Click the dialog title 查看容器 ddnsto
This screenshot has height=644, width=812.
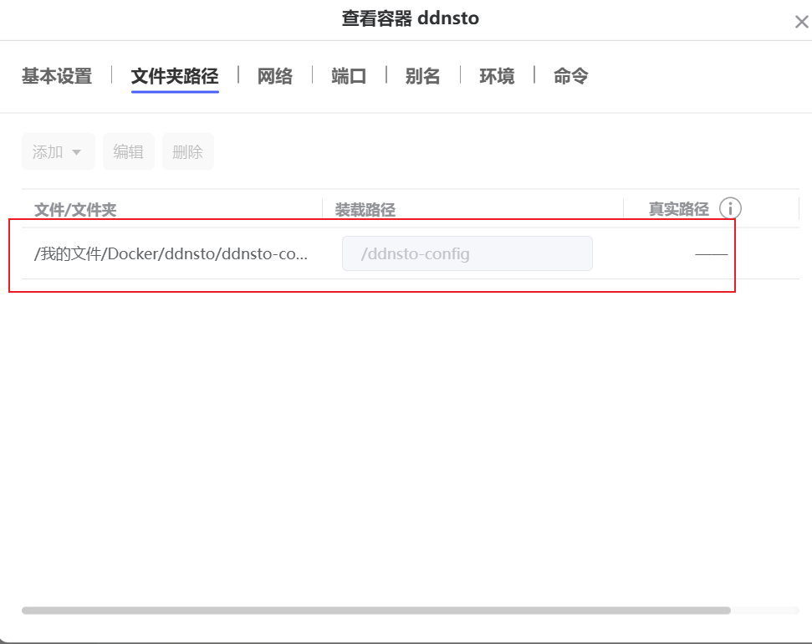(410, 18)
